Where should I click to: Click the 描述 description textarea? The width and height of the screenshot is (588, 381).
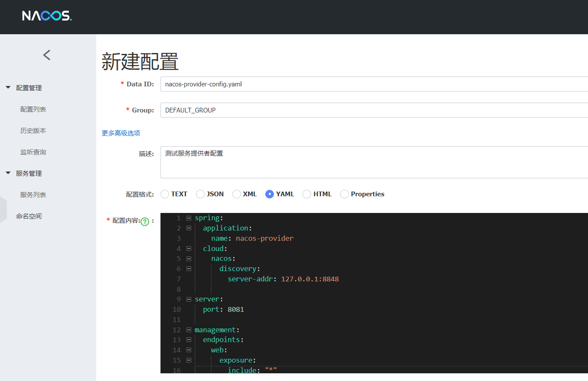click(374, 162)
